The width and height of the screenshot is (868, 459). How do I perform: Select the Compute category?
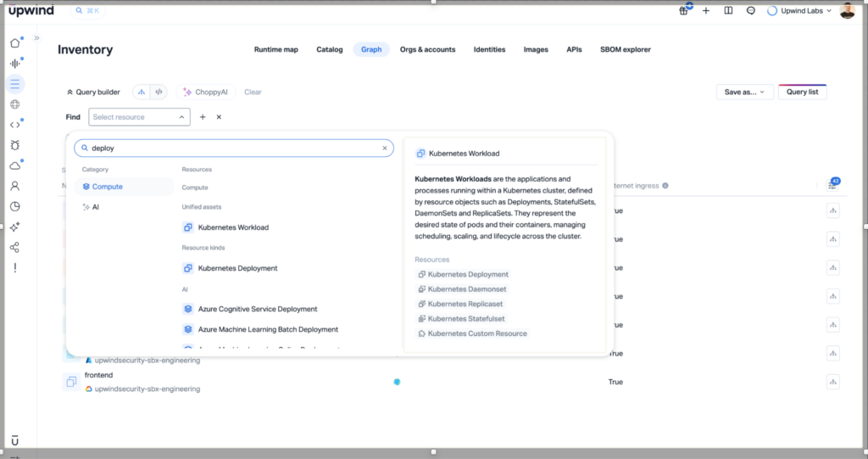tap(124, 187)
